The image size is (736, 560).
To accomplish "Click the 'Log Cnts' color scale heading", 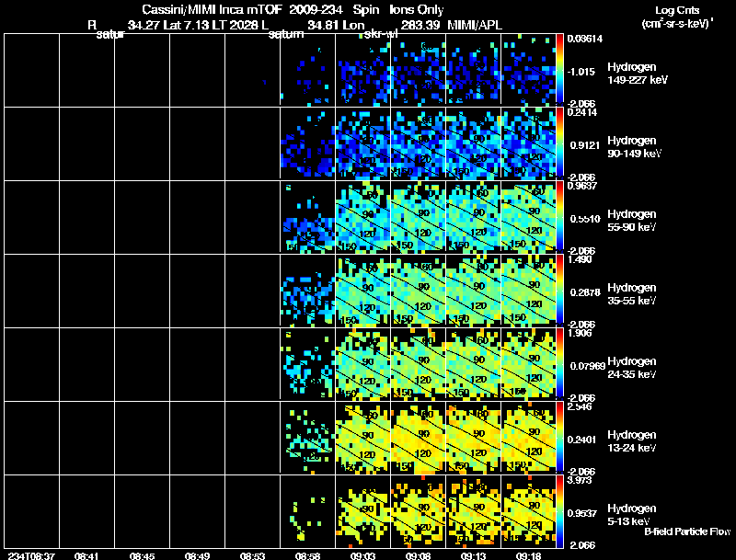I will [x=677, y=10].
